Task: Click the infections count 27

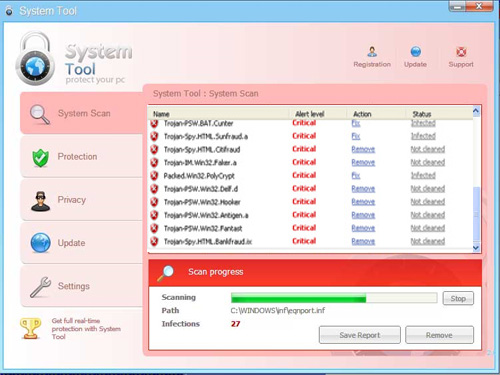Action: click(235, 324)
